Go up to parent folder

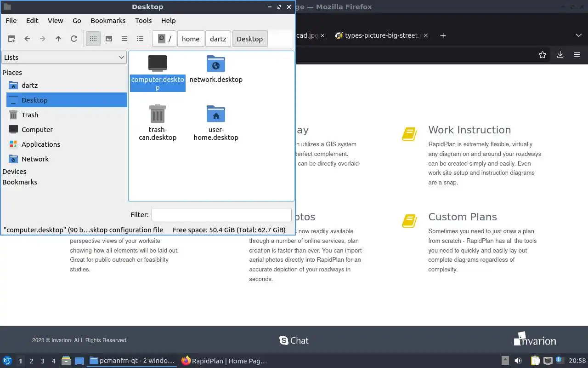[x=58, y=39]
